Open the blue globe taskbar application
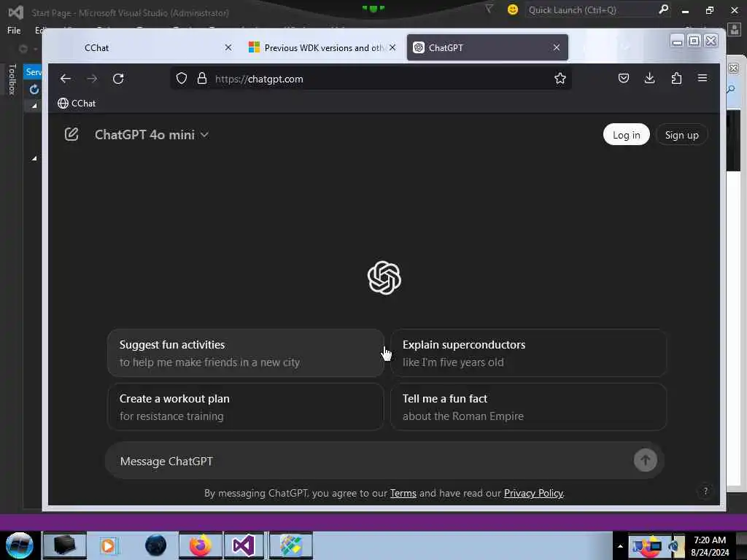This screenshot has height=560, width=747. click(x=156, y=545)
